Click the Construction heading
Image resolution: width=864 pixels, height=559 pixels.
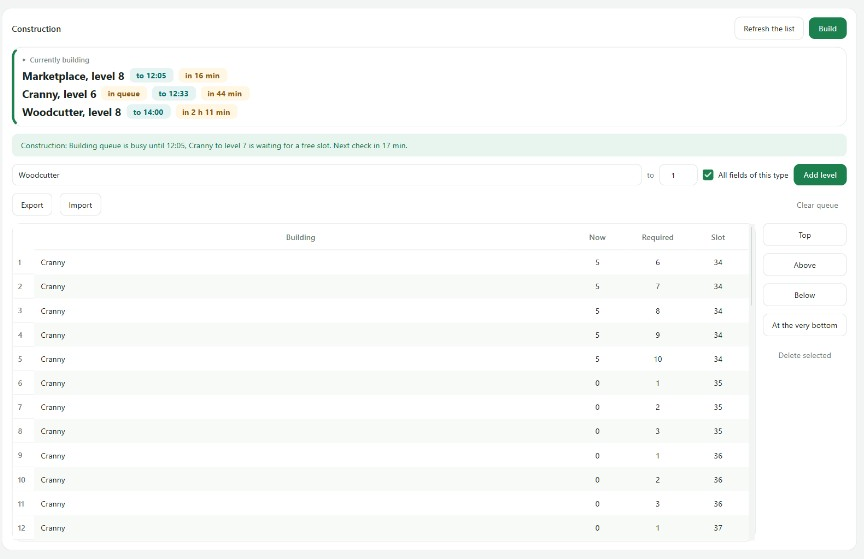coord(36,29)
